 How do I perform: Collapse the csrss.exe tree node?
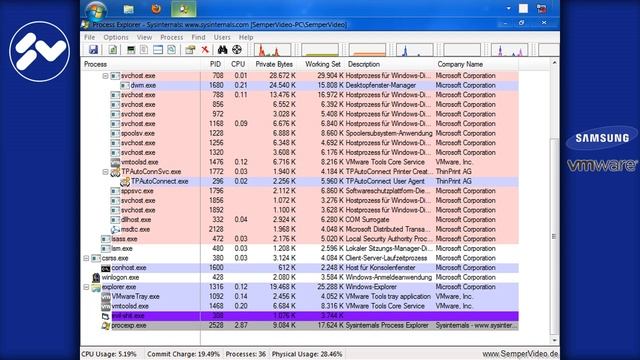[86, 258]
